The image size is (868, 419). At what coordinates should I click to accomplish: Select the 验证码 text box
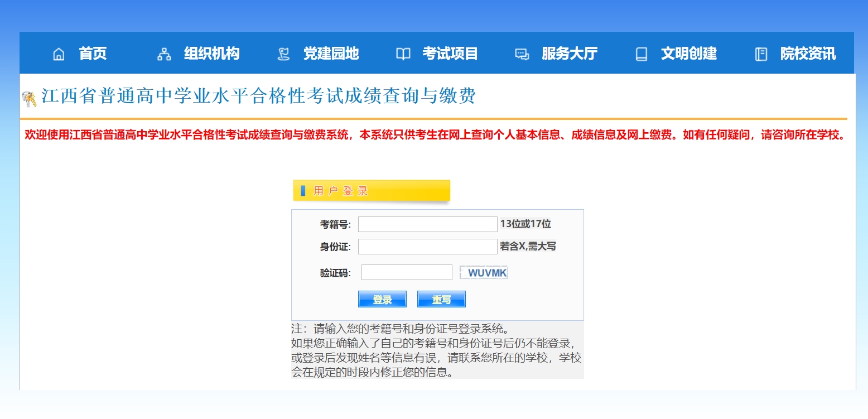pyautogui.click(x=407, y=272)
